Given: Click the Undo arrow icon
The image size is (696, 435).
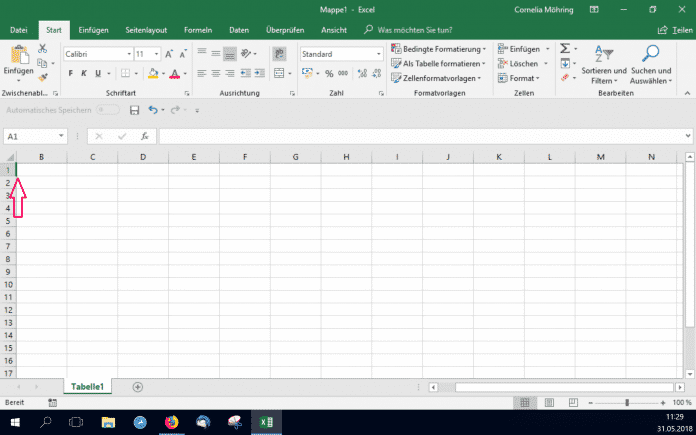Looking at the screenshot, I should [x=153, y=110].
